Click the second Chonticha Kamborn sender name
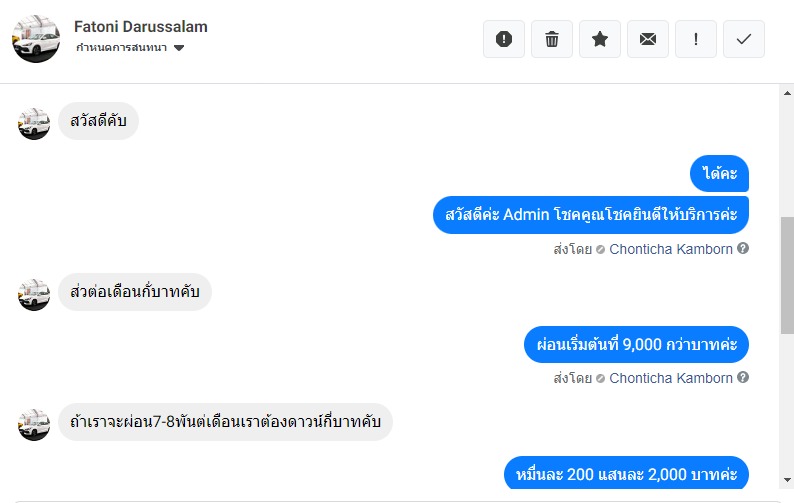Image resolution: width=794 pixels, height=503 pixels. pos(670,378)
